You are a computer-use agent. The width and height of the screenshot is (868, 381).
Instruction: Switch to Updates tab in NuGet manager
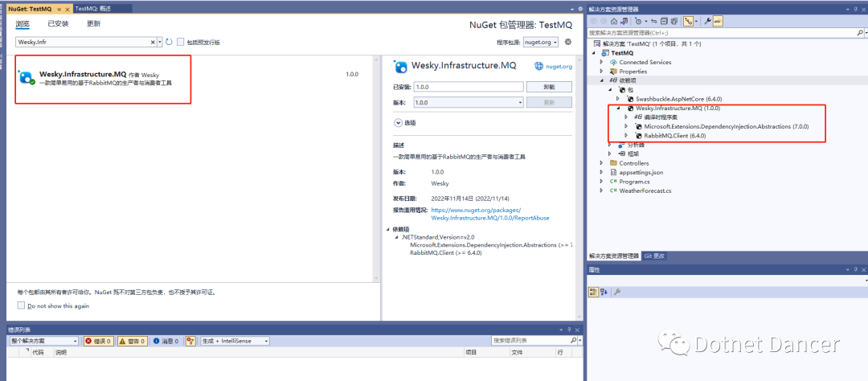(x=93, y=24)
